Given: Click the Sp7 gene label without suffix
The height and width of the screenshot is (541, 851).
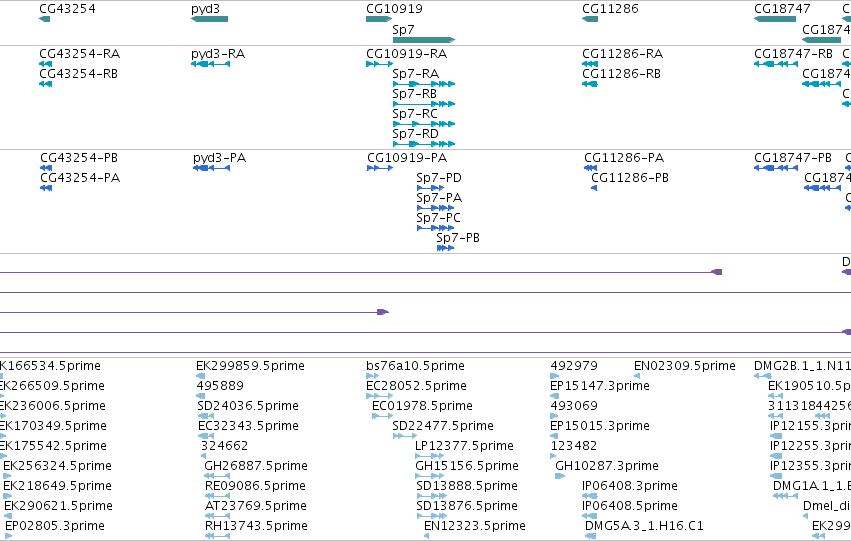Looking at the screenshot, I should point(403,30).
